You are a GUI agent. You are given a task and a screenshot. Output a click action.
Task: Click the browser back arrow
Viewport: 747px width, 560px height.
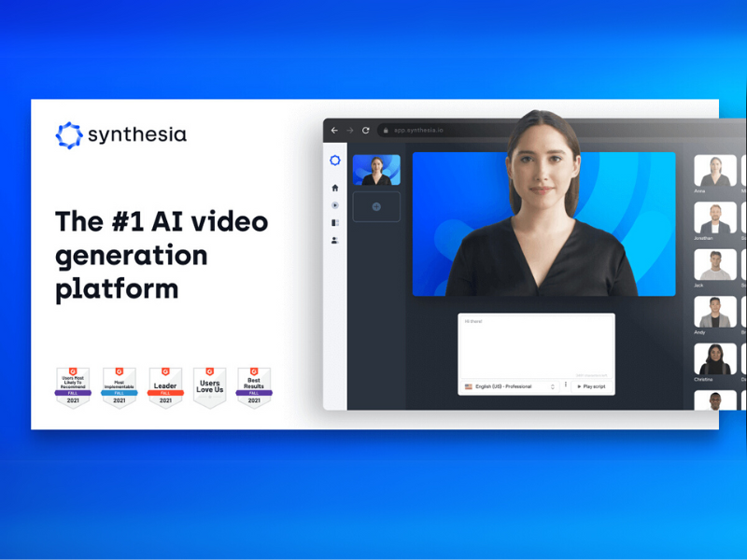(x=334, y=130)
